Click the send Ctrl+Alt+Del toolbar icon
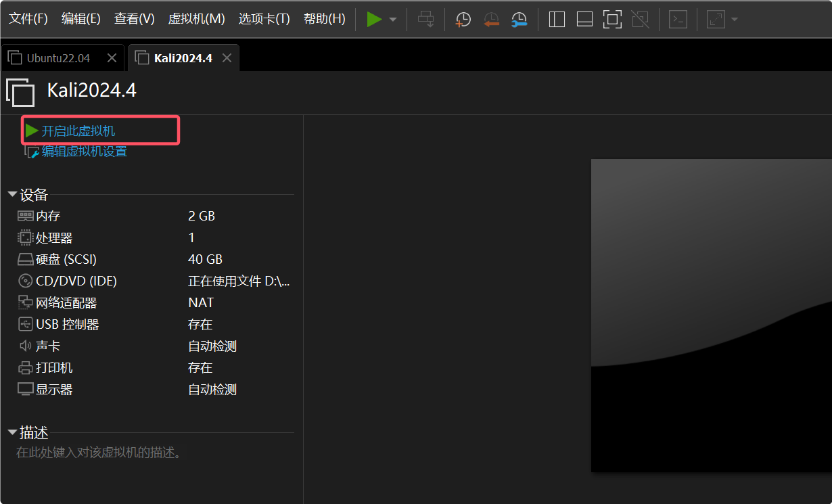 pyautogui.click(x=426, y=19)
